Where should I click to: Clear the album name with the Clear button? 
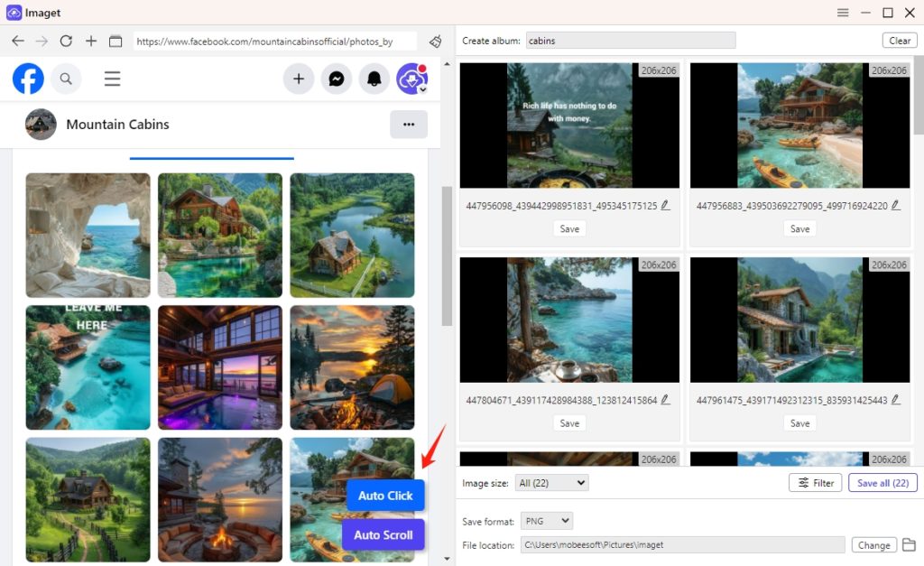(900, 40)
